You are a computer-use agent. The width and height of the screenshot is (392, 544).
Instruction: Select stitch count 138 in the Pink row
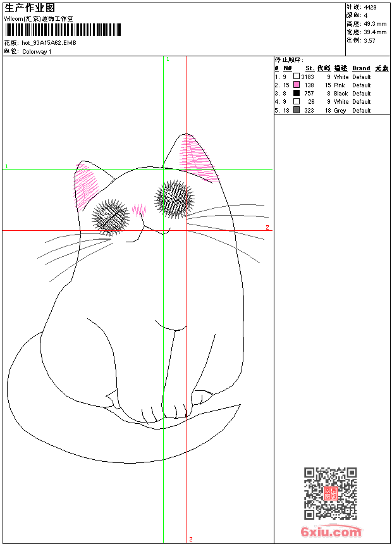tap(309, 85)
